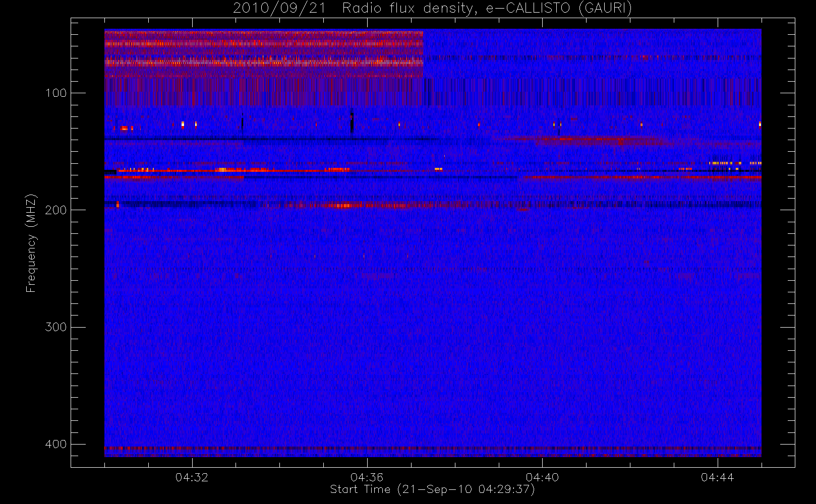Click the 'Start Time (21-Sep-10 04:29:37)' label
Screen dimensions: 816x504
[432, 489]
